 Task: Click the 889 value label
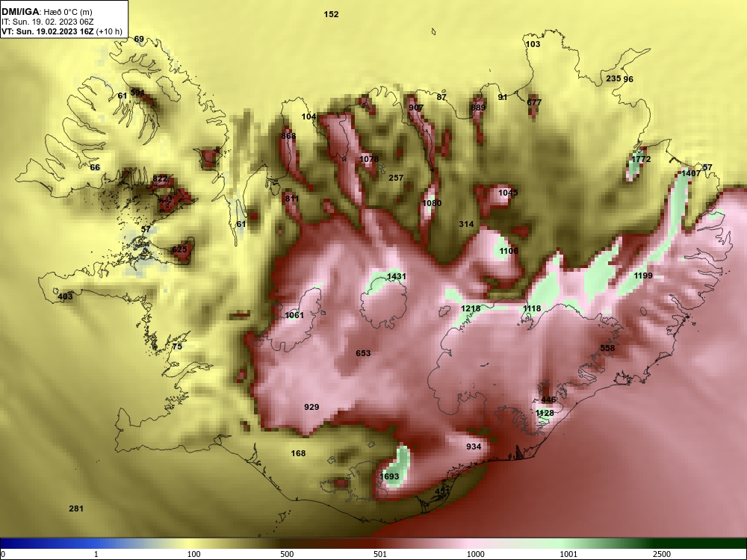[x=478, y=108]
